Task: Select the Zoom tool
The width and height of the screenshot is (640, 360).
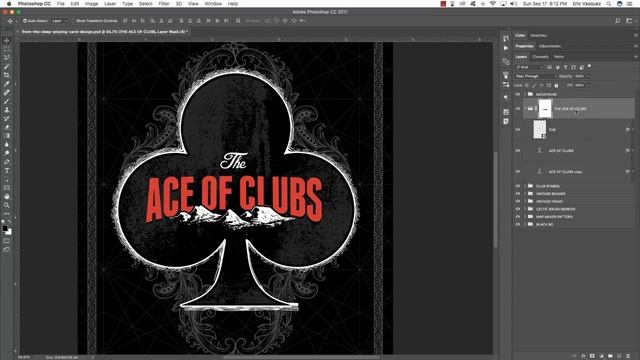Action: coord(7,205)
